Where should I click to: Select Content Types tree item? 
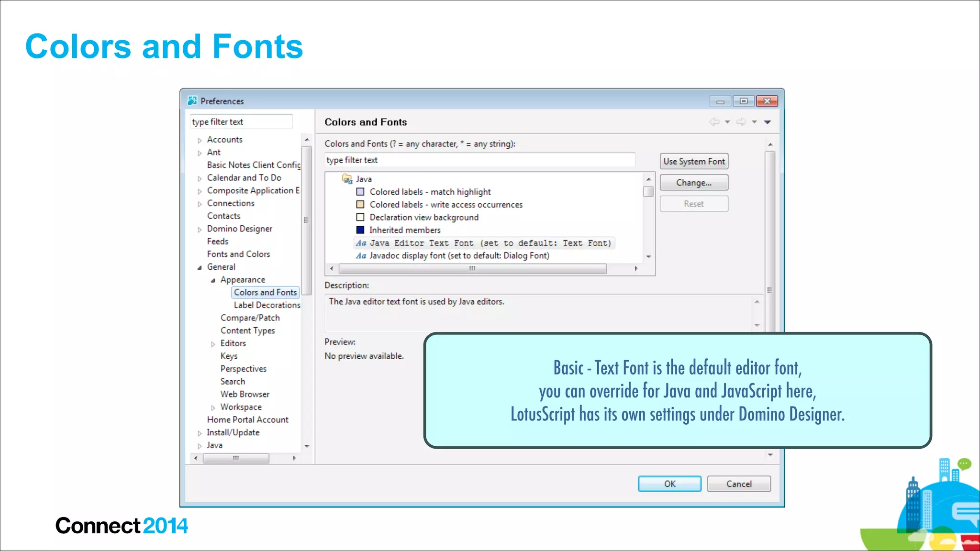click(x=247, y=331)
